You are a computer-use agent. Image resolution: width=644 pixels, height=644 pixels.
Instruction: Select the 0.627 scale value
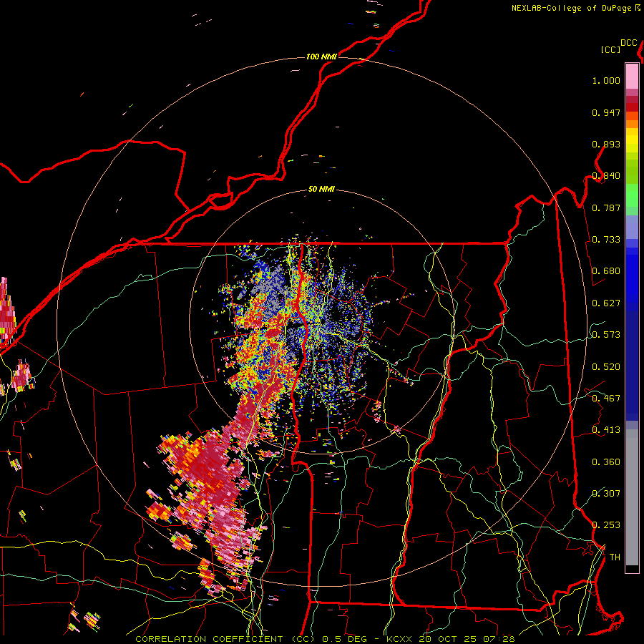point(606,303)
